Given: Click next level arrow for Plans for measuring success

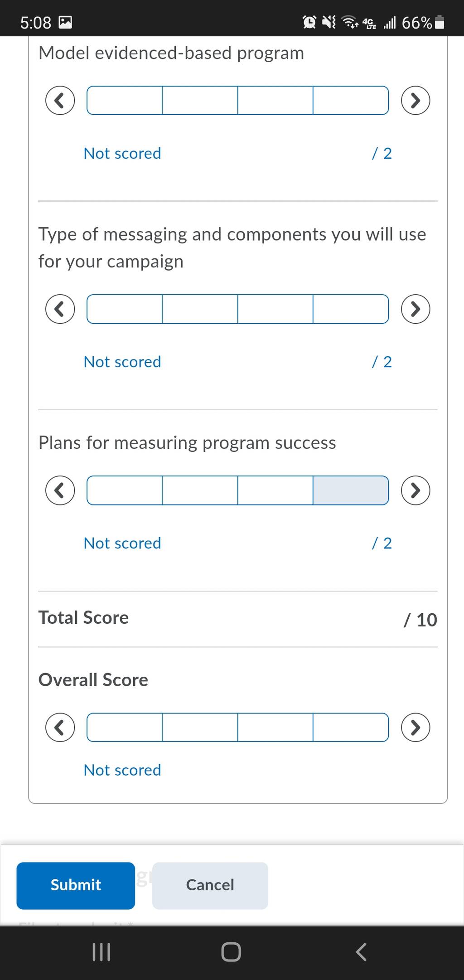Looking at the screenshot, I should tap(416, 490).
